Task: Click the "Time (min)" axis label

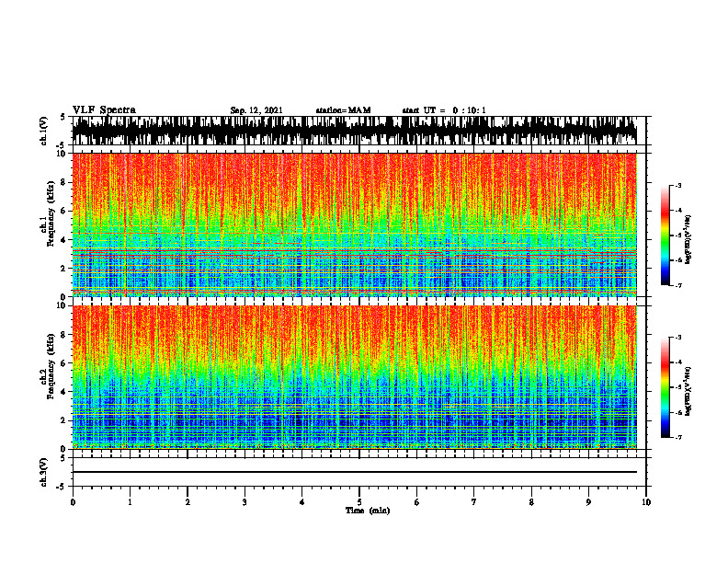Action: (368, 511)
